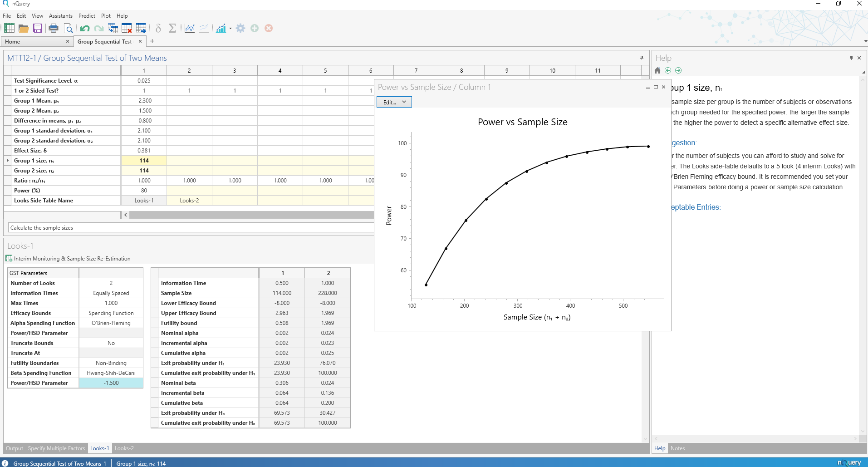Click the Power/HSD Parameter value cell
This screenshot has width=868, height=467.
tap(111, 383)
